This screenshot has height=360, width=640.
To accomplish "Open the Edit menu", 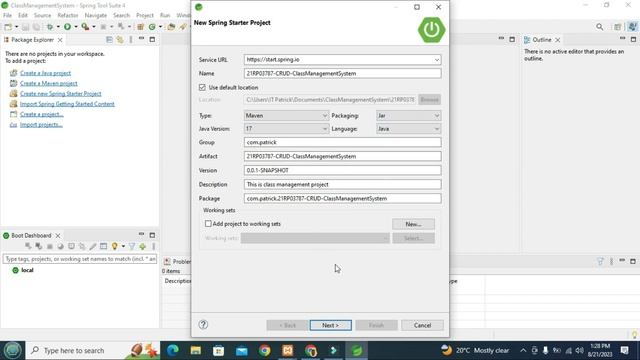I will pyautogui.click(x=23, y=15).
